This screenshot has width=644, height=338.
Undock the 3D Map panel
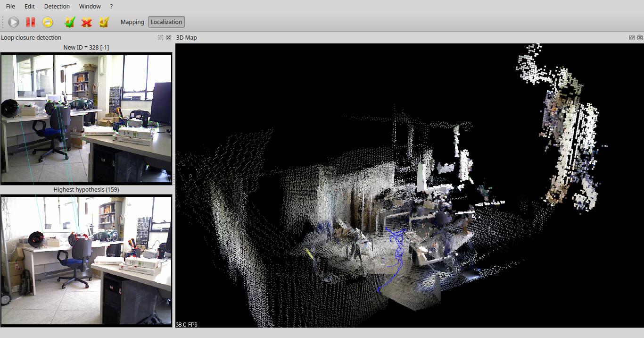(632, 38)
